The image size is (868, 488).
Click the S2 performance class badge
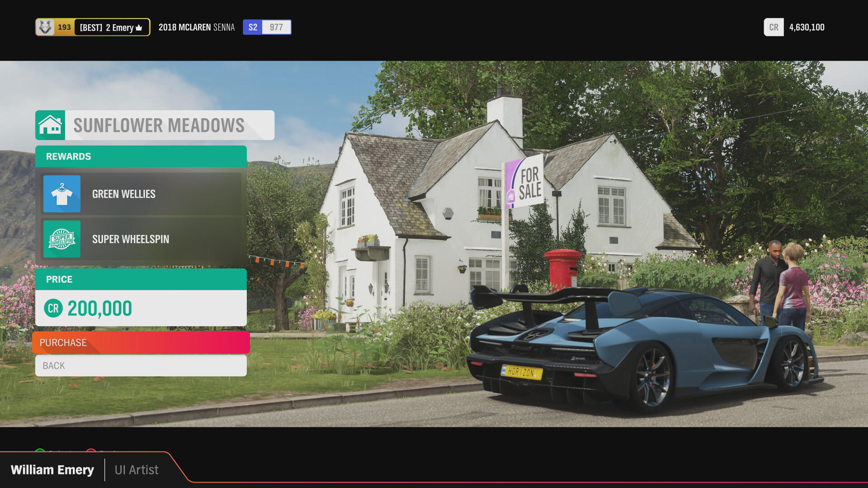point(253,27)
